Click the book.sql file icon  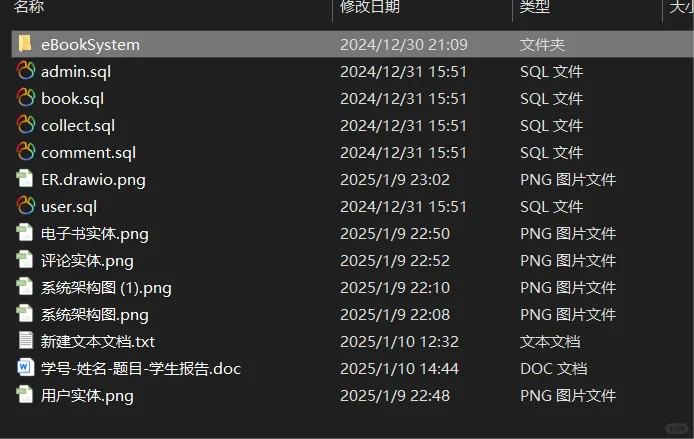pyautogui.click(x=26, y=98)
